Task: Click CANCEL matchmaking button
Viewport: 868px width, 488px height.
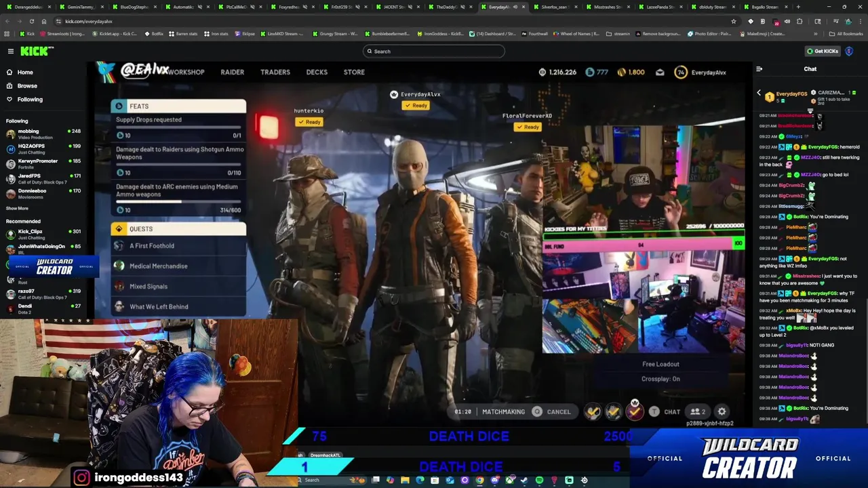Action: pos(551,411)
